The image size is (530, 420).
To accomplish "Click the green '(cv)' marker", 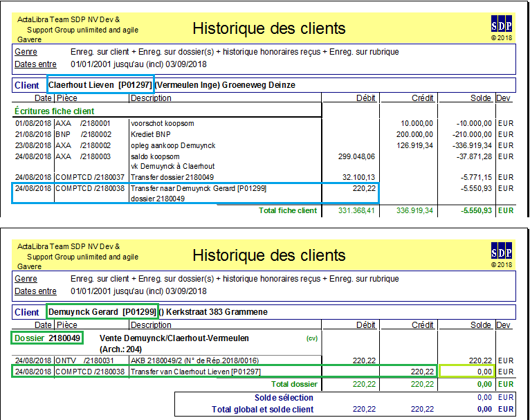I will coord(312,338).
